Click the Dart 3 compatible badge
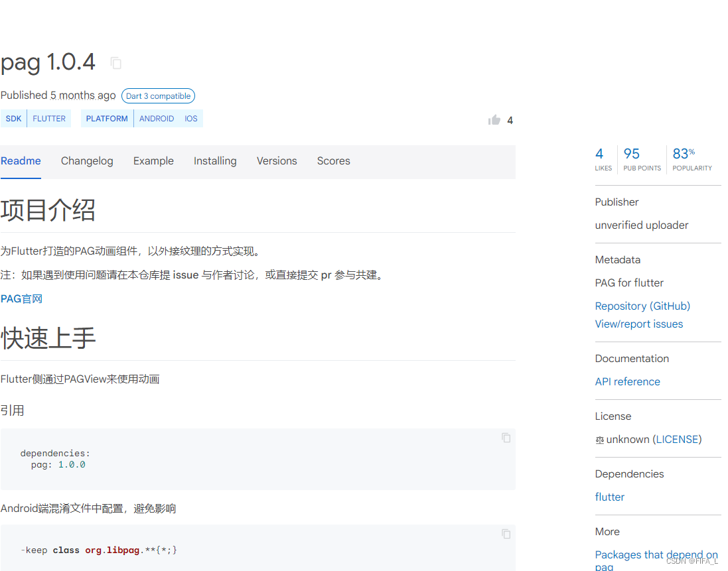This screenshot has height=571, width=728. [158, 96]
